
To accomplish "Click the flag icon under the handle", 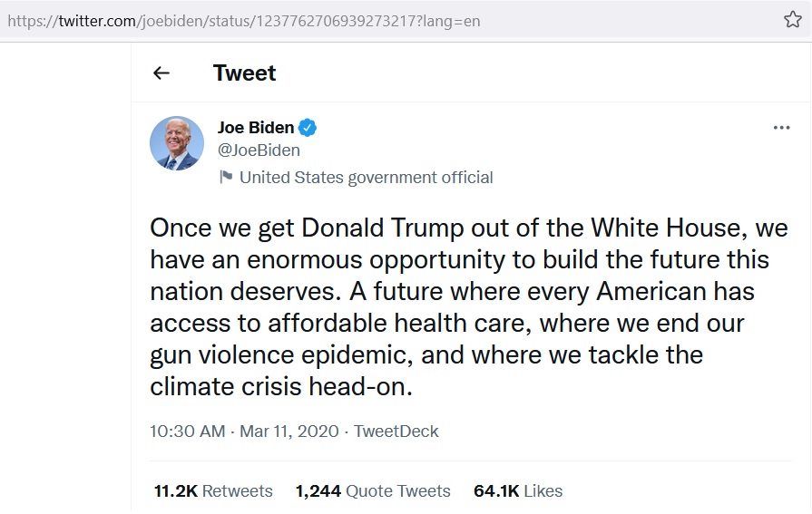I will (226, 177).
